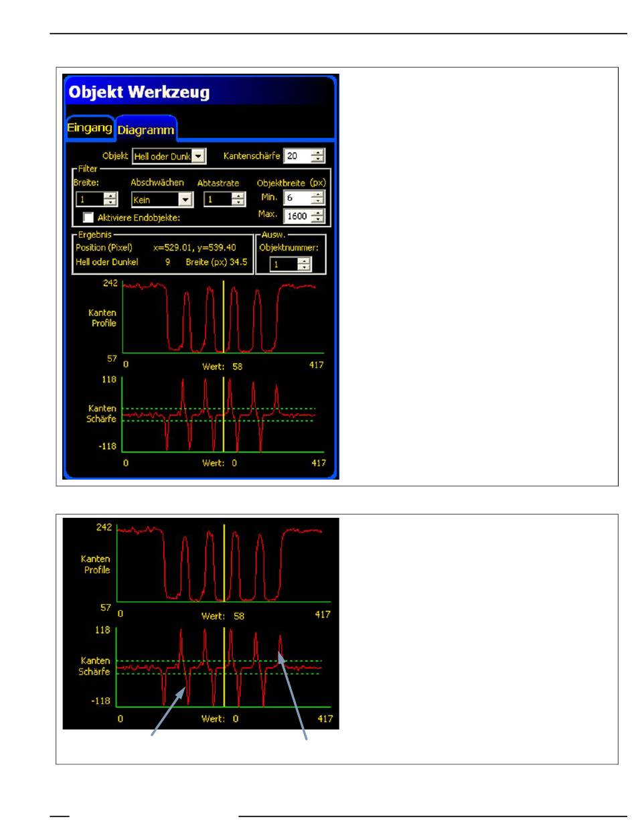Decrease the Breite filter value using down arrow
Viewport: 636px width, 840px height.
[x=110, y=202]
